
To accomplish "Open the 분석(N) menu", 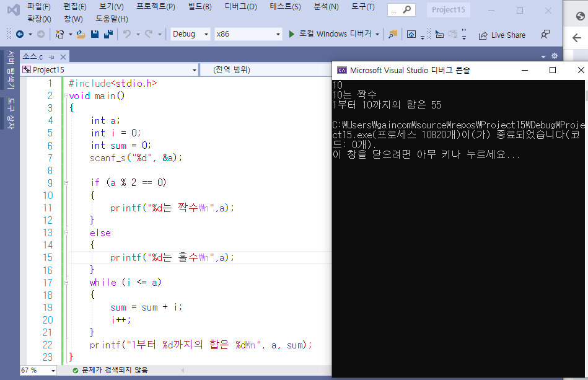I will pyautogui.click(x=326, y=7).
